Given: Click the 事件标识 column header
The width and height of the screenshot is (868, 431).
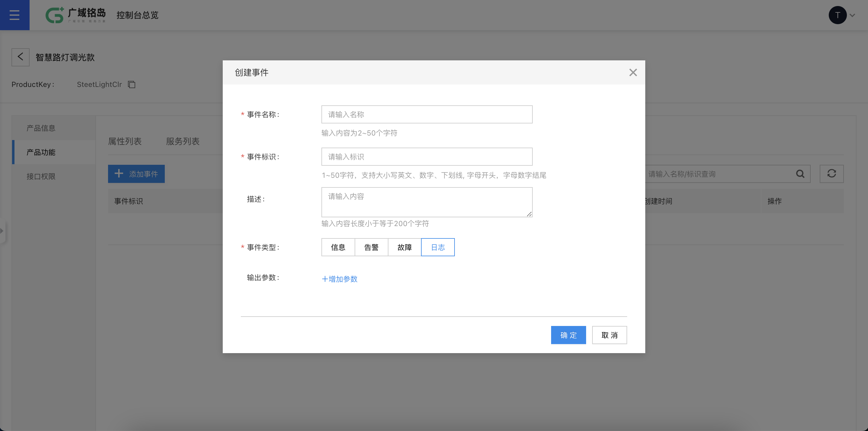Looking at the screenshot, I should coord(128,201).
